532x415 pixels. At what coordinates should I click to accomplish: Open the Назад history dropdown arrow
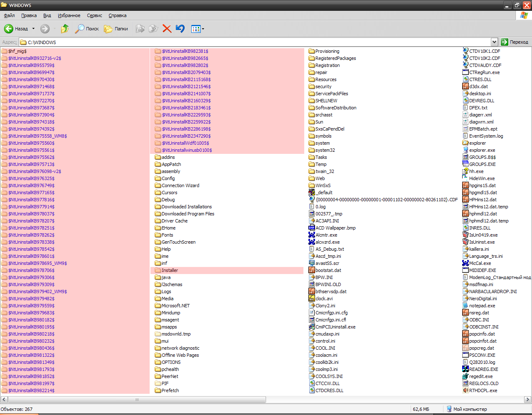(x=33, y=29)
